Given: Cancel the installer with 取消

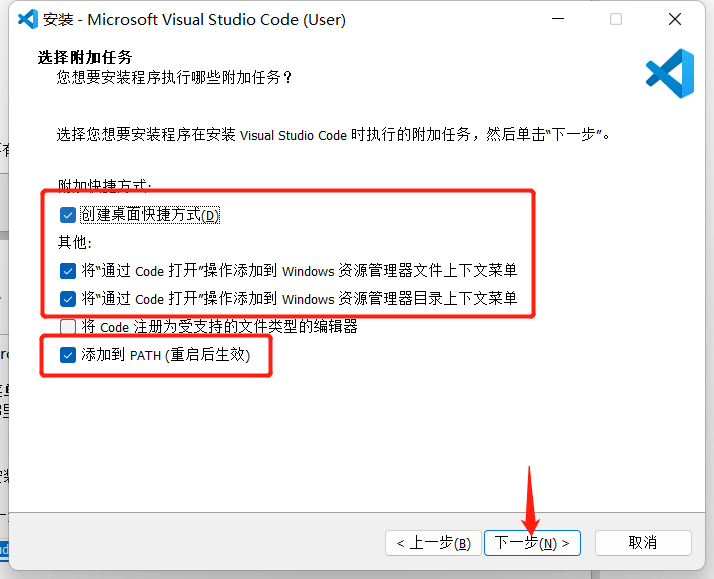Looking at the screenshot, I should [x=643, y=543].
